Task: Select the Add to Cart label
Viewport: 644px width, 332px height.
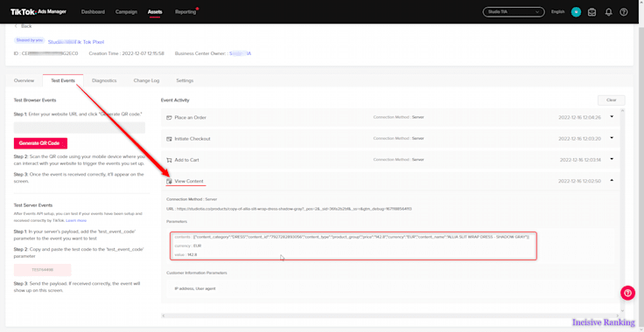Action: [186, 160]
